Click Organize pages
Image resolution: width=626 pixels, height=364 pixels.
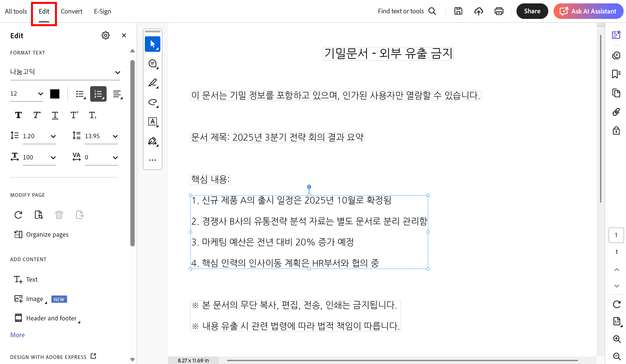pos(41,235)
